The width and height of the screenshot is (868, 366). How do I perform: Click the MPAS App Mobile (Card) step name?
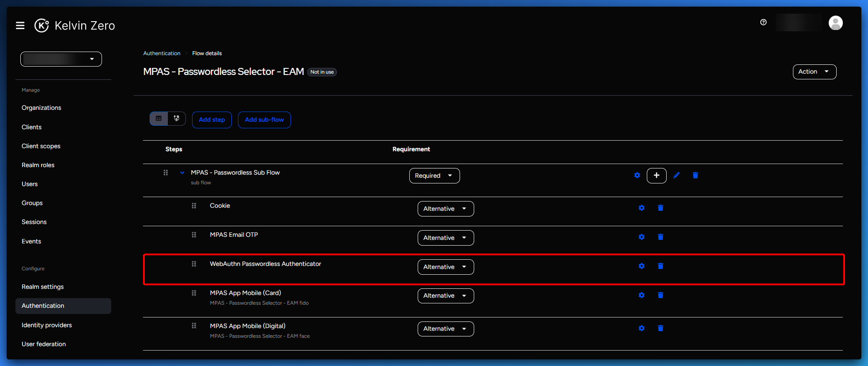click(x=245, y=293)
